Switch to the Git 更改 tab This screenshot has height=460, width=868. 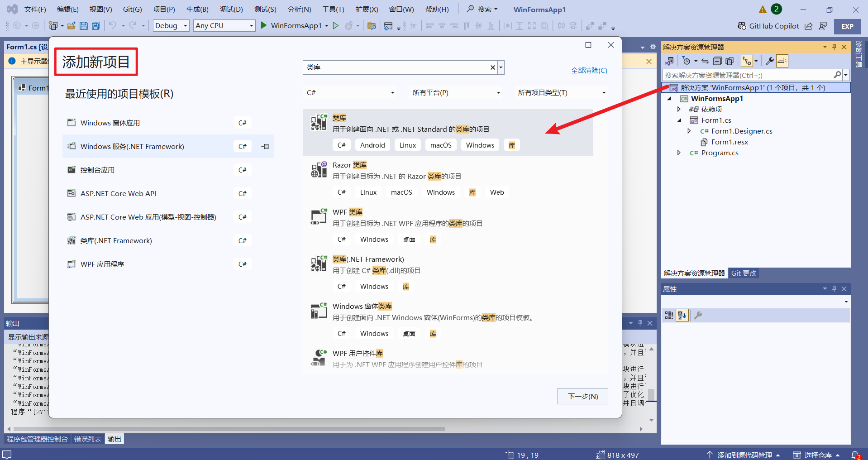[744, 273]
